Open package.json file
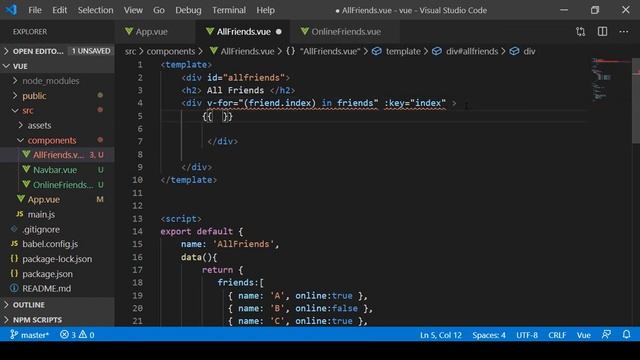 (57, 274)
